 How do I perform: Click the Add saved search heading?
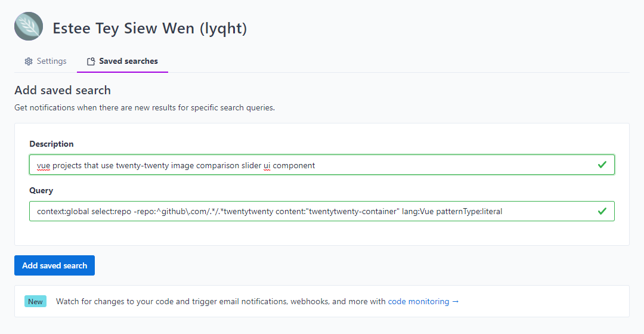coord(63,90)
